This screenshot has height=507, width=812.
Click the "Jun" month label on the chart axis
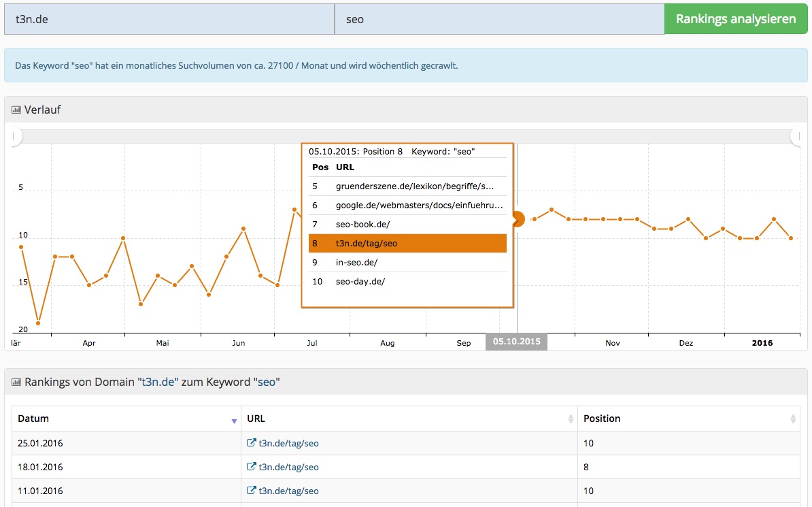(x=238, y=343)
